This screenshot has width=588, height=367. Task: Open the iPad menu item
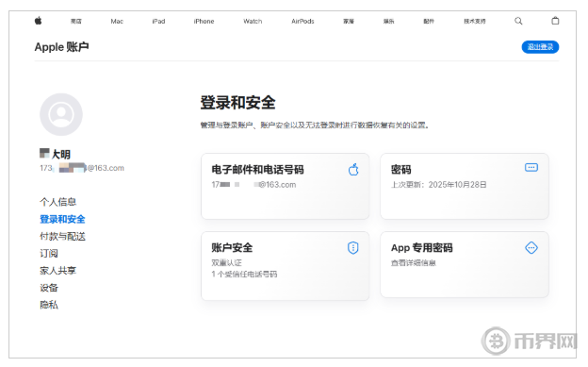(x=158, y=22)
